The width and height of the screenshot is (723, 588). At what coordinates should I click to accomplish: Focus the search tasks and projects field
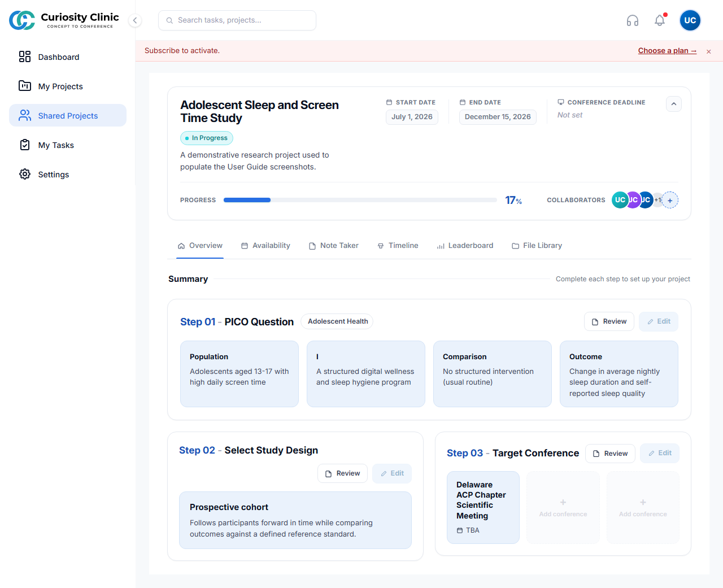[x=237, y=20]
